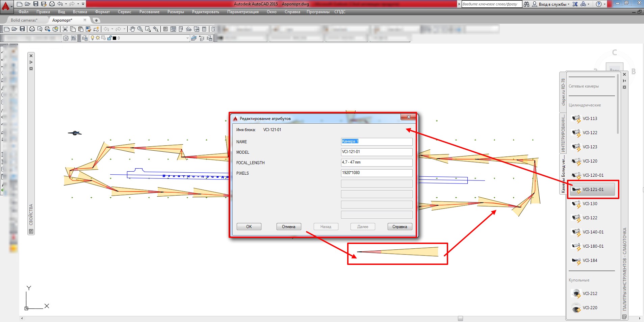This screenshot has width=644, height=322.
Task: Click the layer black color swatch
Action: pos(114,38)
